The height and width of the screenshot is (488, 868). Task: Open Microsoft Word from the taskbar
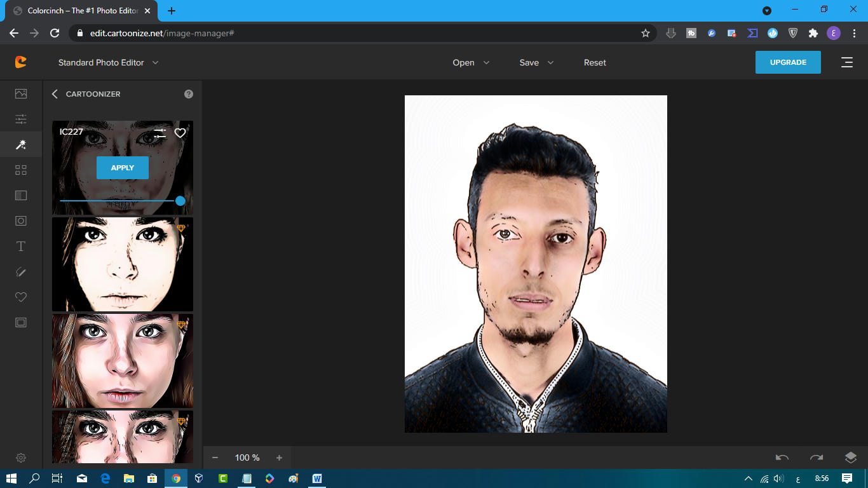coord(317,478)
